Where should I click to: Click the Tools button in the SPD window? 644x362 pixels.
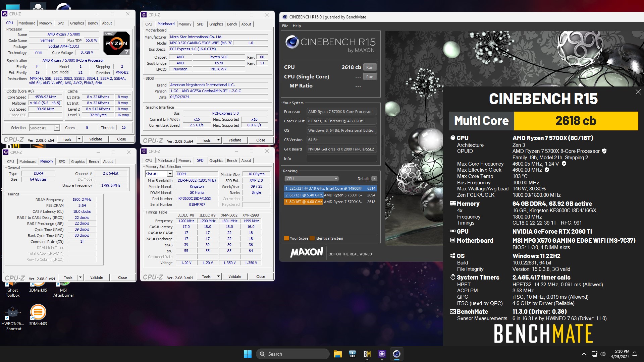click(206, 277)
